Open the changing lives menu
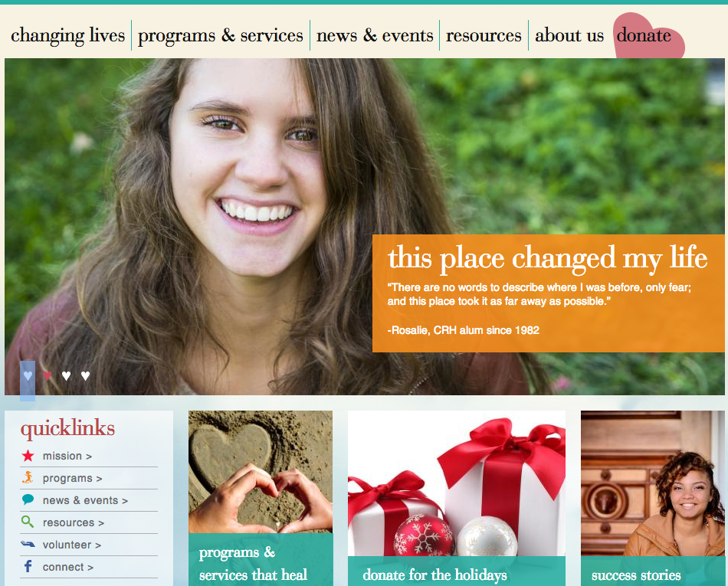The image size is (728, 586). (x=67, y=35)
